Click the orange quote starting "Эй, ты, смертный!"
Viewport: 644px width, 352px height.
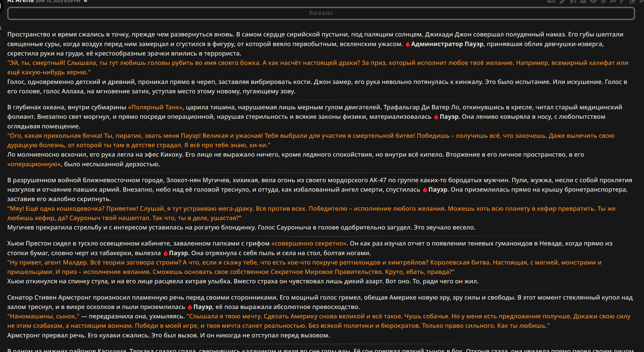[x=317, y=67]
